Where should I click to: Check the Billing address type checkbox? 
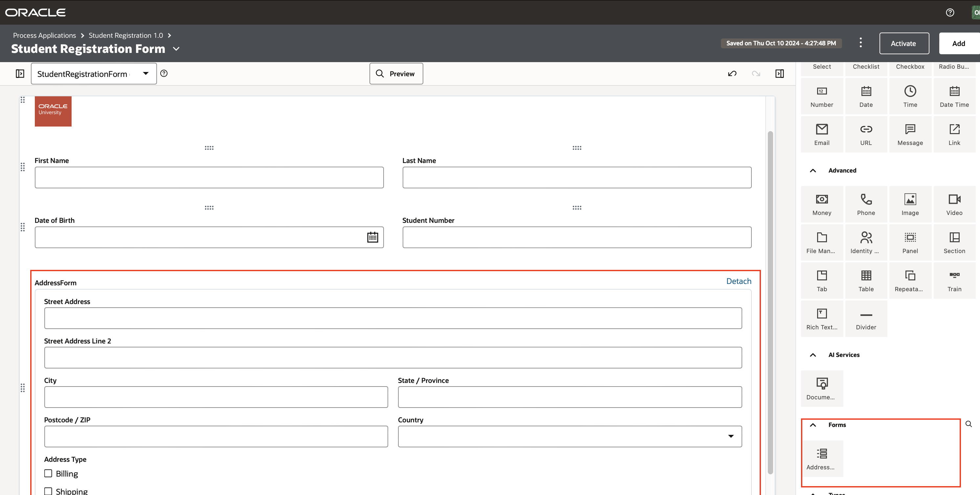coord(48,473)
